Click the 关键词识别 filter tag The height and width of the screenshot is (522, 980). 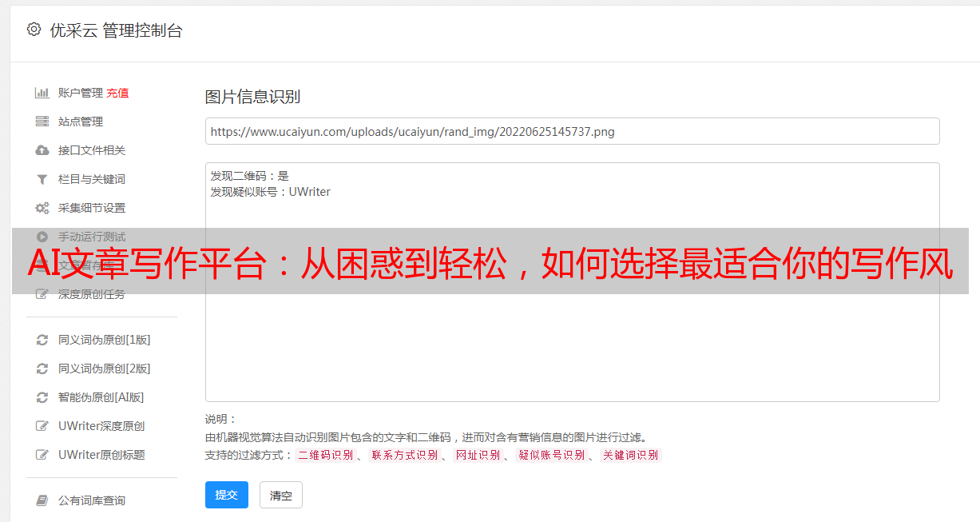click(631, 455)
